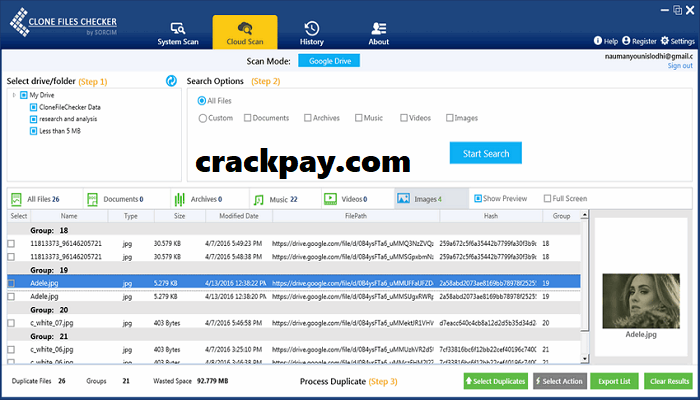The height and width of the screenshot is (400, 700).
Task: Enable the Videos search checkbox
Action: [404, 118]
